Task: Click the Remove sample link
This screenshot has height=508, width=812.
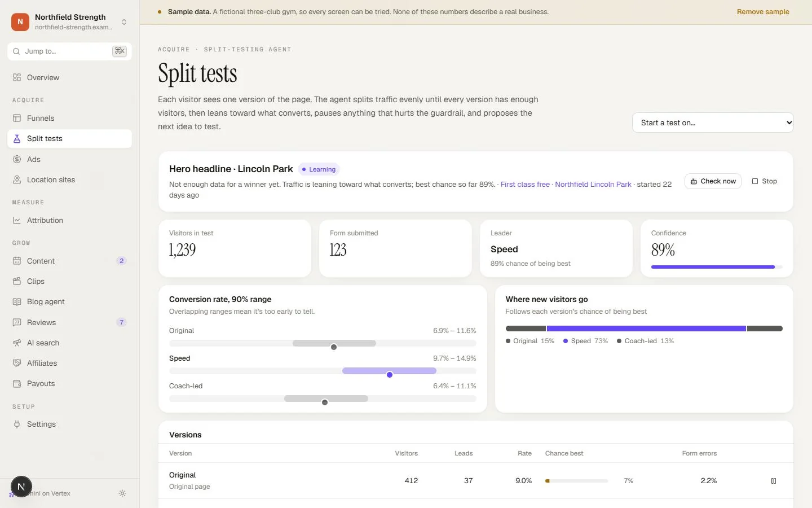Action: coord(763,12)
